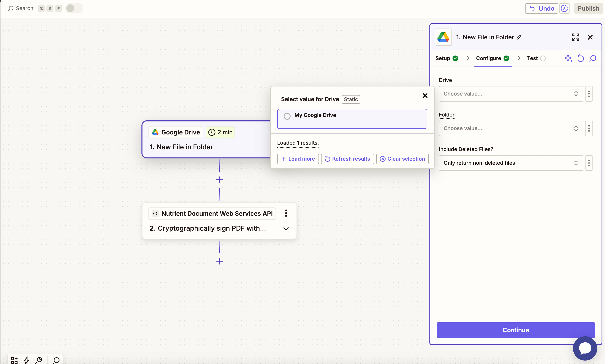The height and width of the screenshot is (364, 605).
Task: Click Refresh results button
Action: [x=347, y=159]
